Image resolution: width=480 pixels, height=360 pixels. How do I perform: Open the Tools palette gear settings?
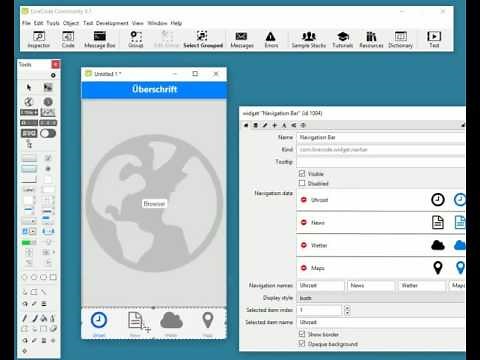(53, 76)
